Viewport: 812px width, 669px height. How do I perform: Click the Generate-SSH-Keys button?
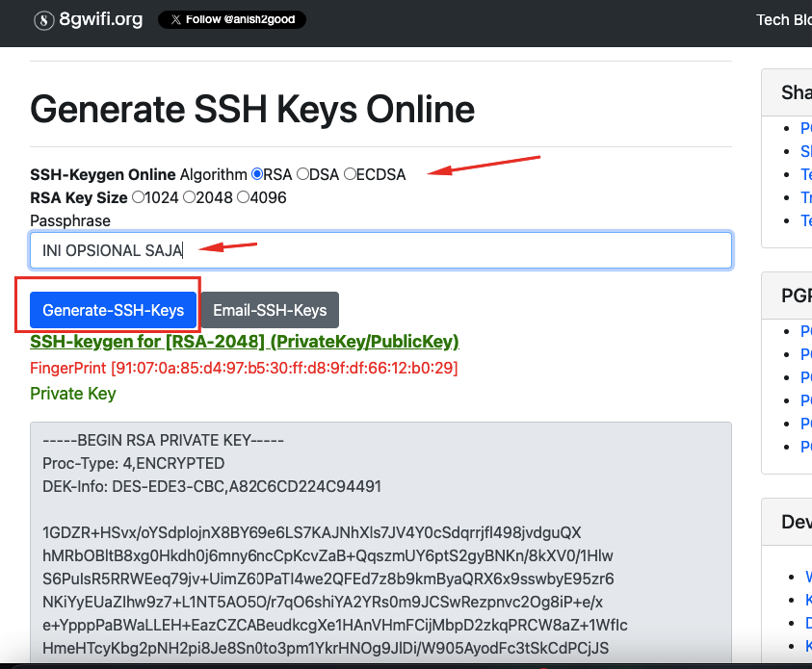pyautogui.click(x=113, y=310)
